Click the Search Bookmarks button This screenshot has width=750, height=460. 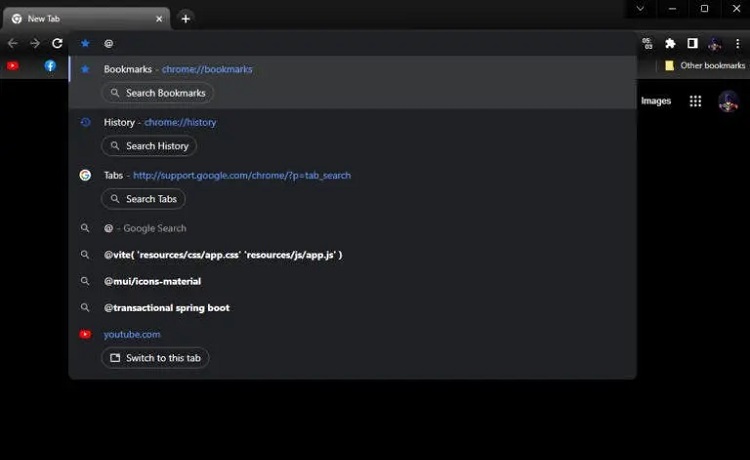click(157, 93)
